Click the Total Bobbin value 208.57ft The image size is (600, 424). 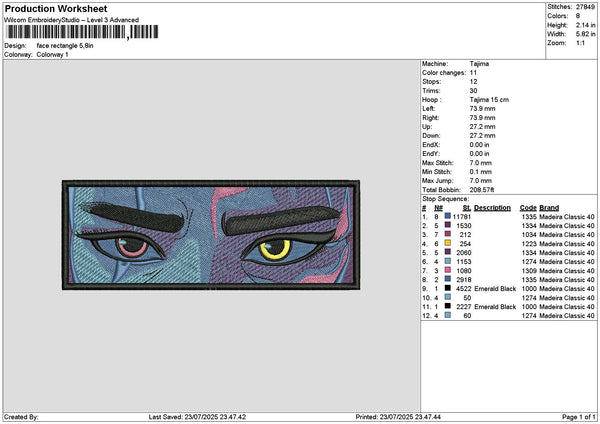click(488, 189)
